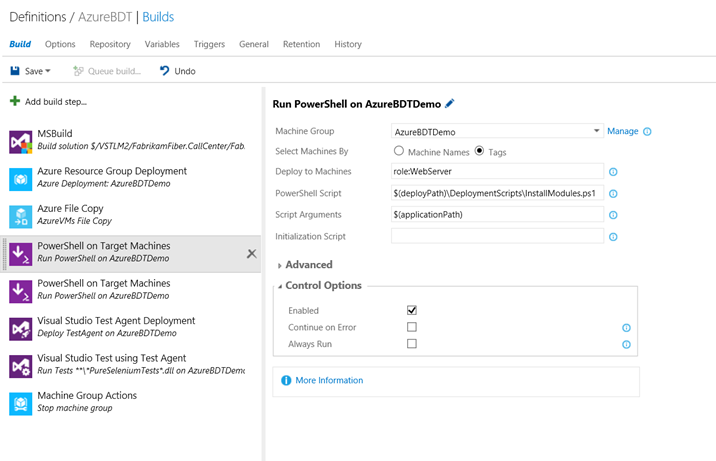Click the Visual Studio Test Agent Deployment icon
The width and height of the screenshot is (716, 461).
pos(20,328)
